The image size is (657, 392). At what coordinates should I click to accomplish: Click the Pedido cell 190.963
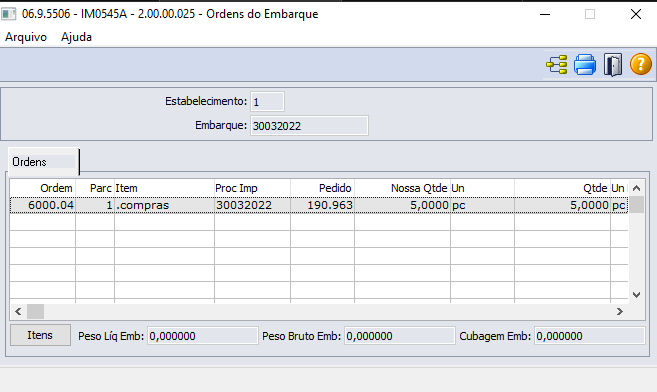point(322,205)
